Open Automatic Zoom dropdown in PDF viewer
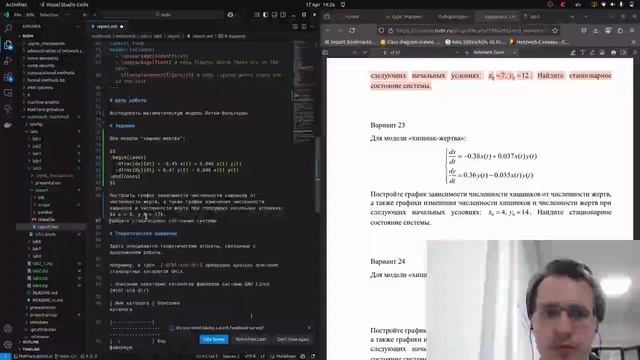The width and height of the screenshot is (640, 360). point(495,53)
